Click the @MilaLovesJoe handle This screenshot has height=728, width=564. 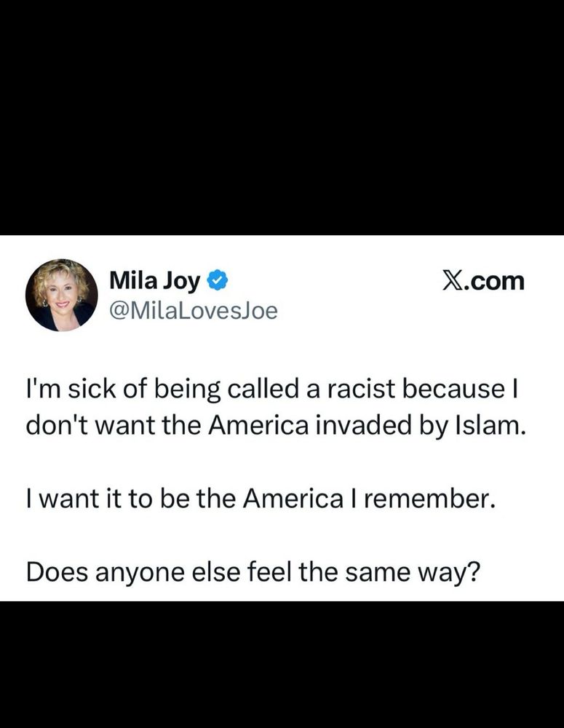[193, 311]
